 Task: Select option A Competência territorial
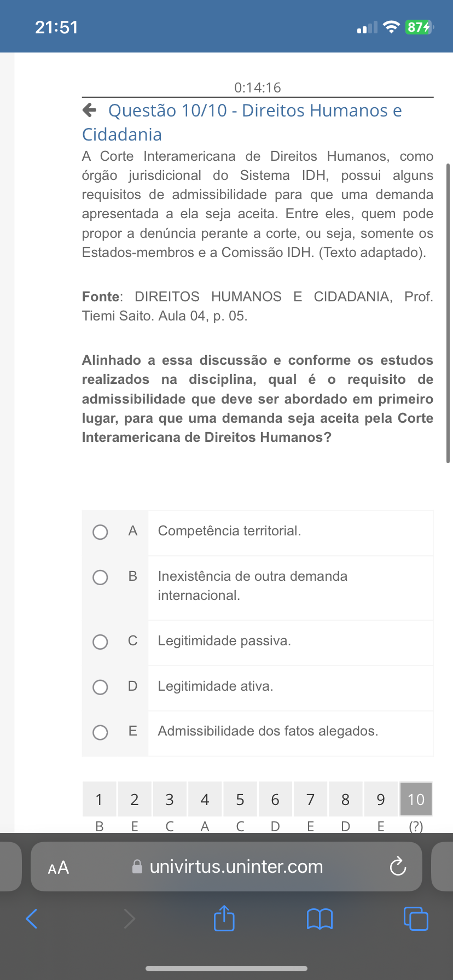(x=100, y=532)
